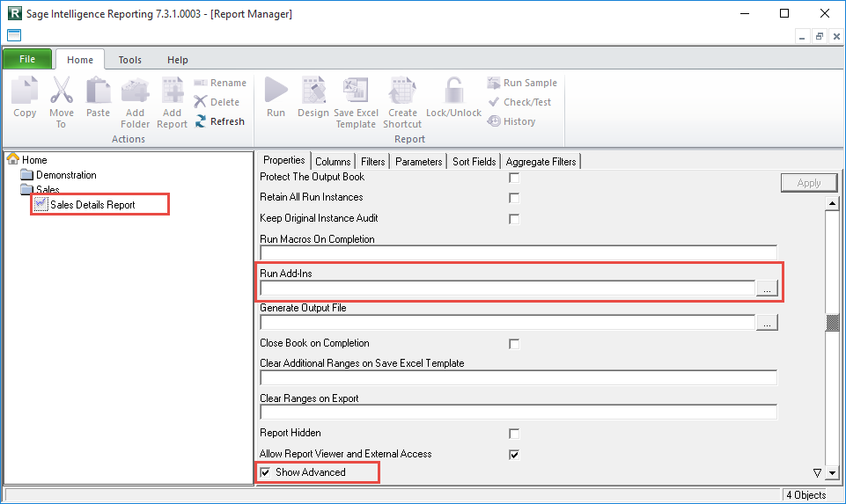The width and height of the screenshot is (846, 504).
Task: Click the Run Macros On Completion field
Action: click(519, 252)
